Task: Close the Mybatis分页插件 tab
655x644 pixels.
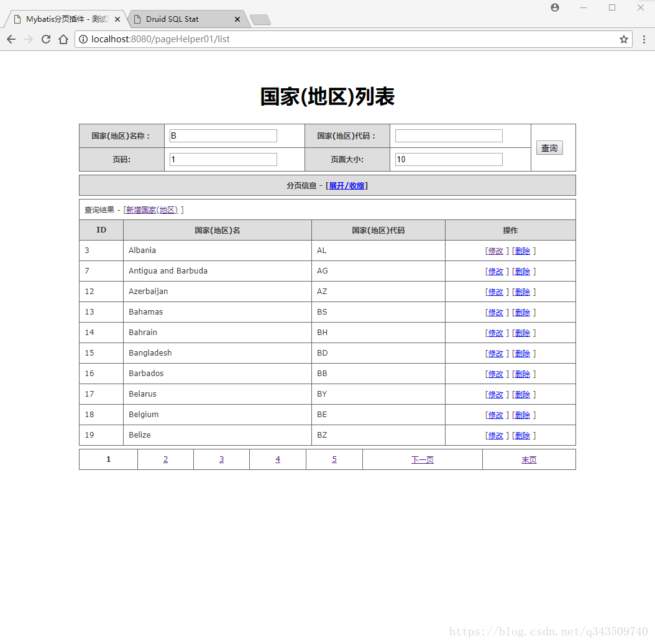Action: 117,19
